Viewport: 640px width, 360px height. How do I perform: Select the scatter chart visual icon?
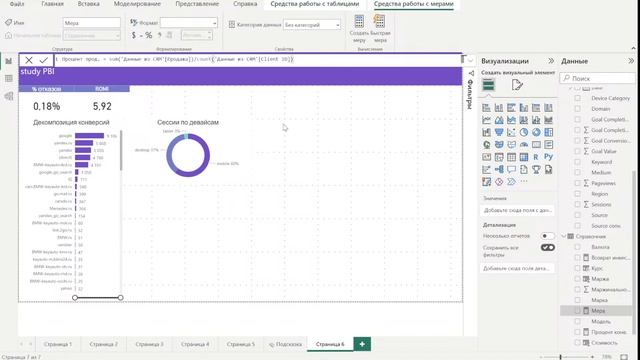coord(511,132)
